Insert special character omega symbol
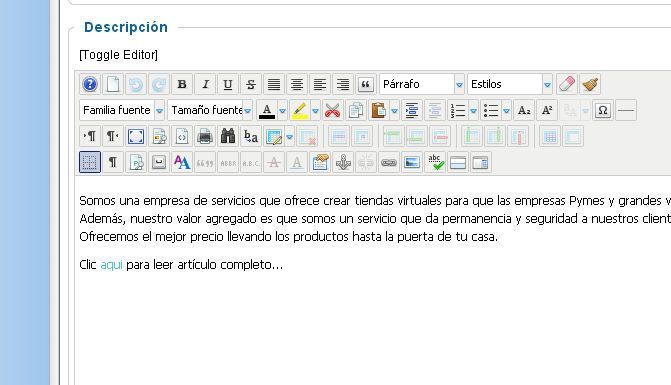 tap(603, 110)
